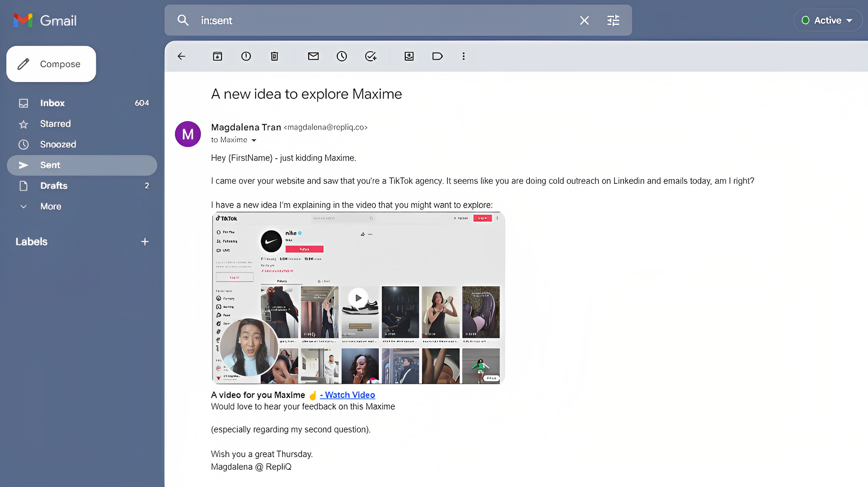This screenshot has height=487, width=868.
Task: Open the Inbox folder
Action: tap(82, 103)
